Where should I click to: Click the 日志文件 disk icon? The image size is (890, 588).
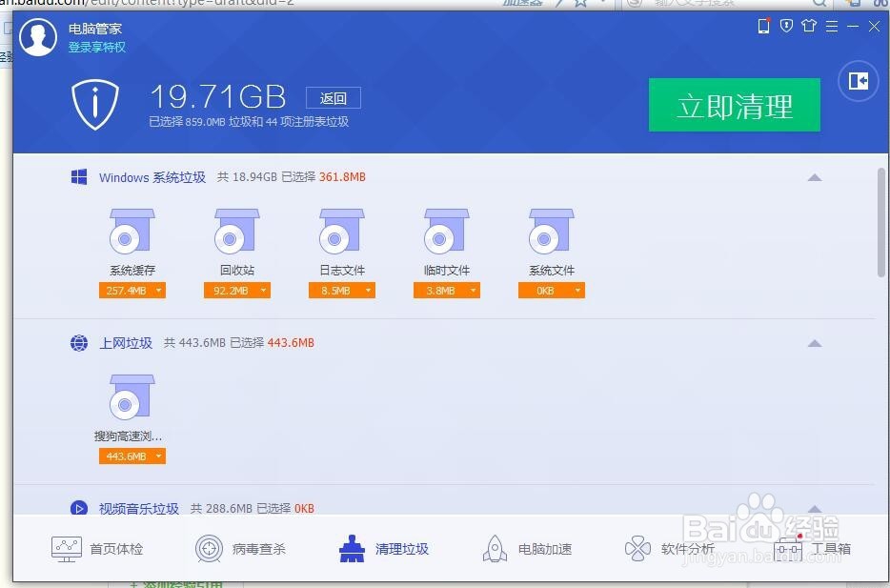click(342, 232)
